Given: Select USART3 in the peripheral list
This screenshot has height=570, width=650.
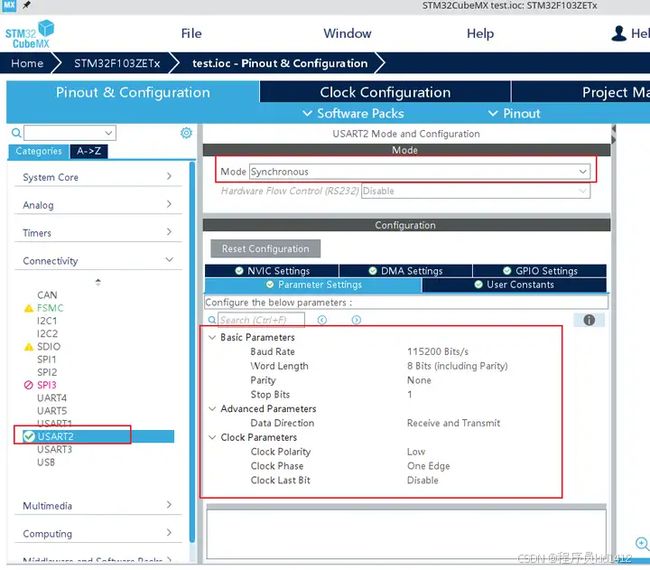Looking at the screenshot, I should (54, 449).
